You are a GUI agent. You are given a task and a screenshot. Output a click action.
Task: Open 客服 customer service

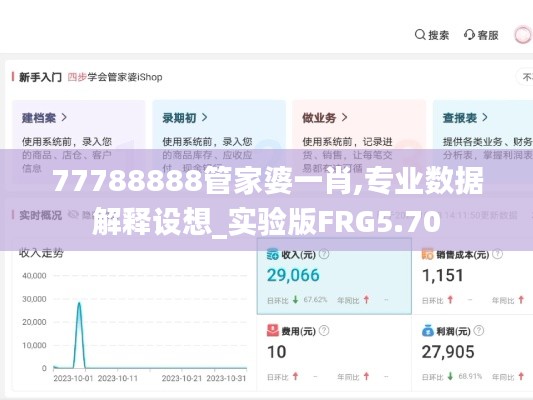coord(488,35)
